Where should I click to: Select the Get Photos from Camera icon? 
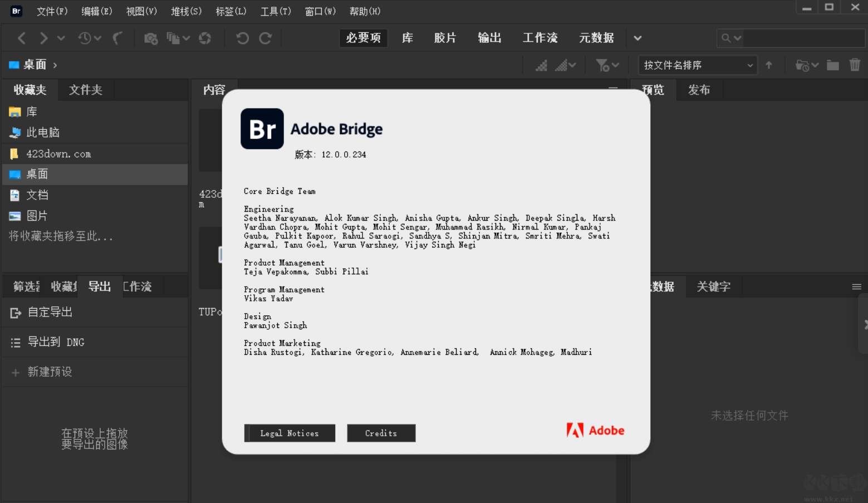click(x=150, y=38)
